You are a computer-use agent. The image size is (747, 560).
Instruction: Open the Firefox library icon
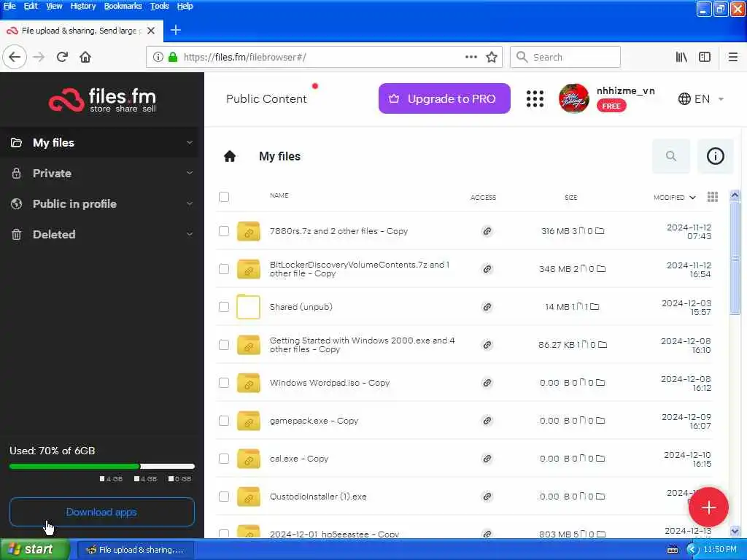[x=681, y=57]
